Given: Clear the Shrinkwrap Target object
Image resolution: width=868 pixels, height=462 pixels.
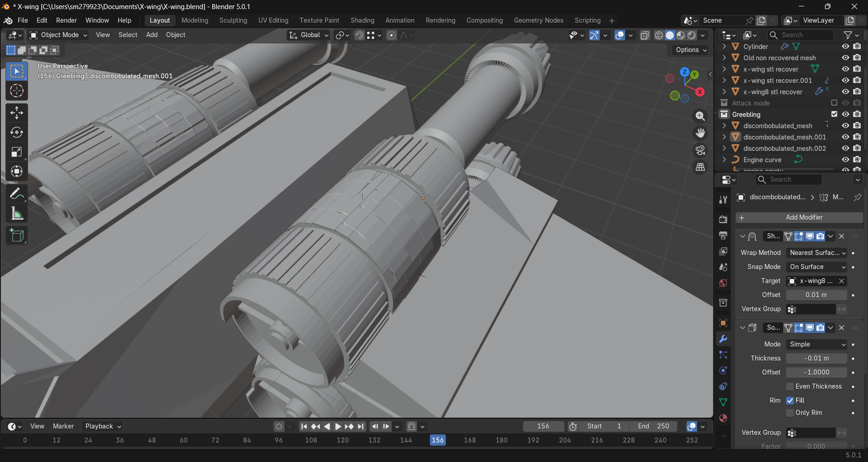Looking at the screenshot, I should pos(842,281).
